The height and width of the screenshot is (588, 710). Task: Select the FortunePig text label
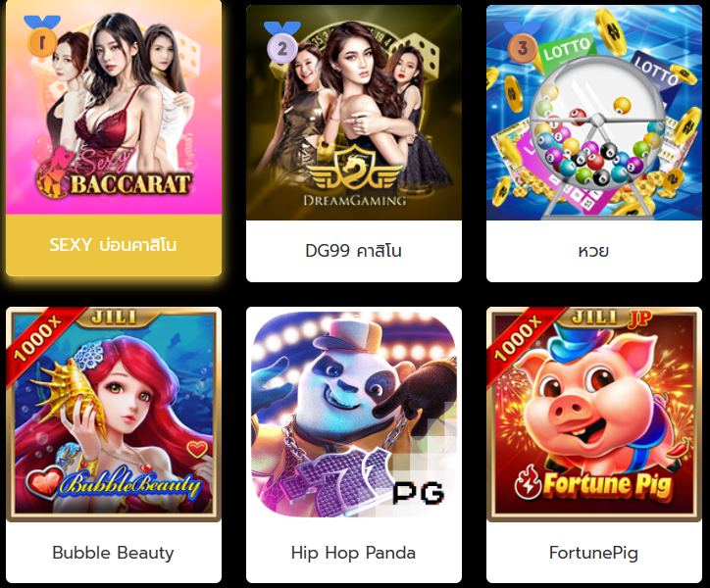[x=593, y=553]
